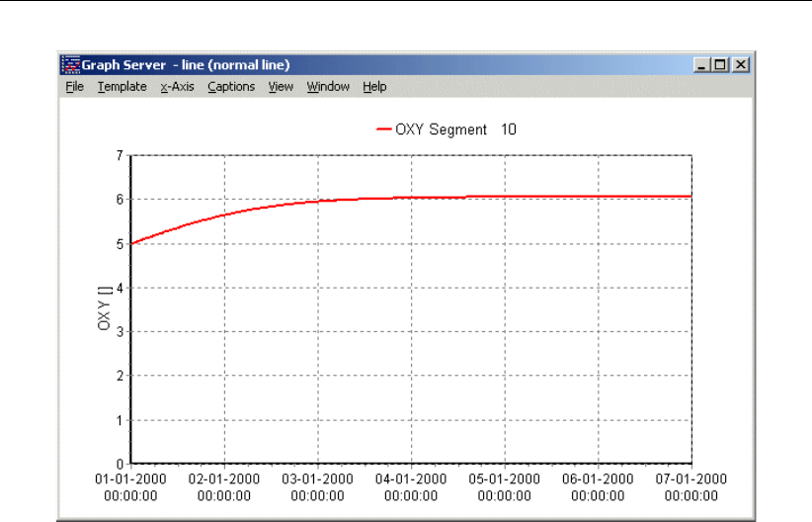Open the Template menu

pyautogui.click(x=122, y=87)
